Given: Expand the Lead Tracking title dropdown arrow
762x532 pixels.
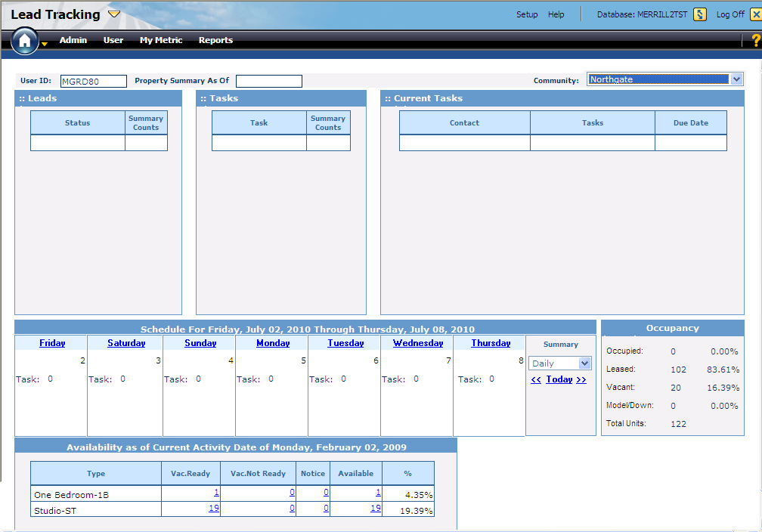Looking at the screenshot, I should (114, 14).
